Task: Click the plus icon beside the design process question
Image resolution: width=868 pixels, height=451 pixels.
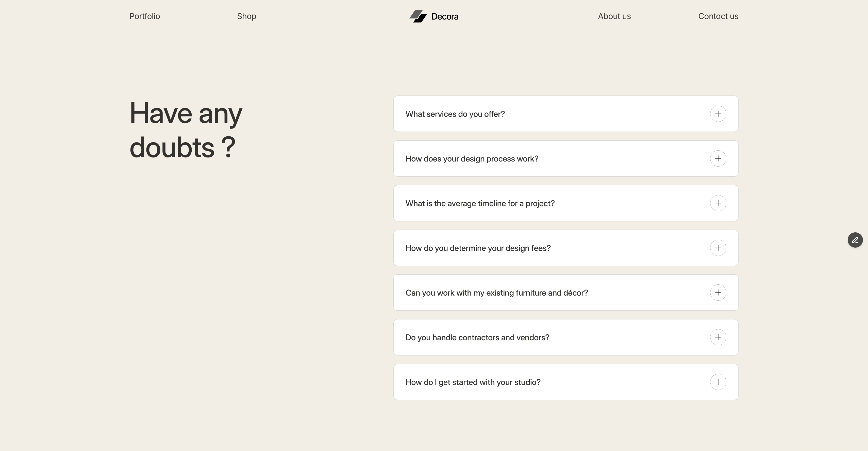Action: coord(719,158)
